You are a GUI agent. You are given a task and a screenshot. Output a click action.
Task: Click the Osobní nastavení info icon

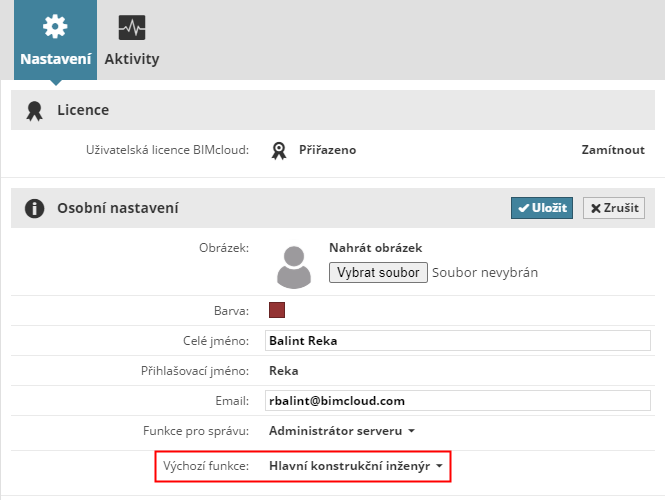coord(35,208)
